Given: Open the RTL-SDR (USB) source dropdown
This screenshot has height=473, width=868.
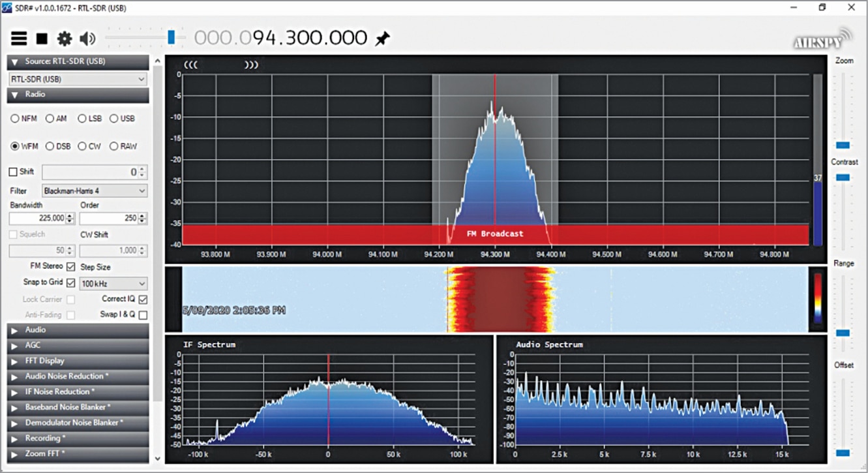Looking at the screenshot, I should tap(78, 79).
